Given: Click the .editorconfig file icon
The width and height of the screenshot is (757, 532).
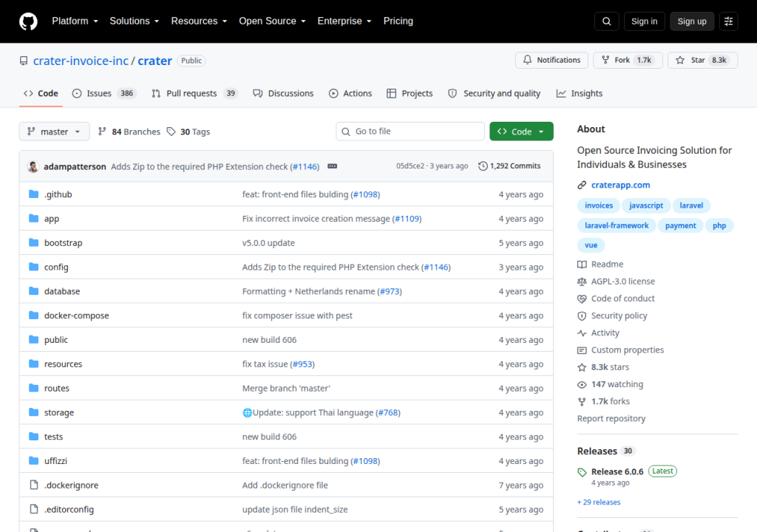Looking at the screenshot, I should pos(34,509).
